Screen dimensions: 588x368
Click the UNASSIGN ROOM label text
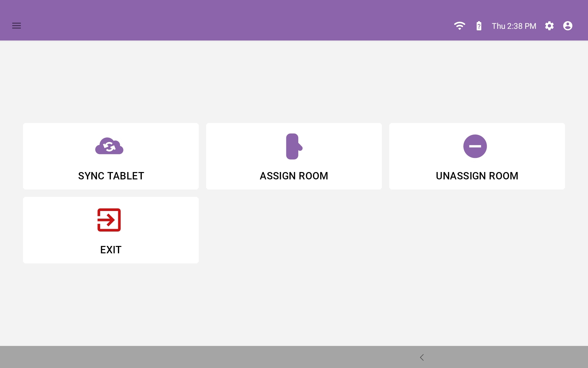pos(477,176)
